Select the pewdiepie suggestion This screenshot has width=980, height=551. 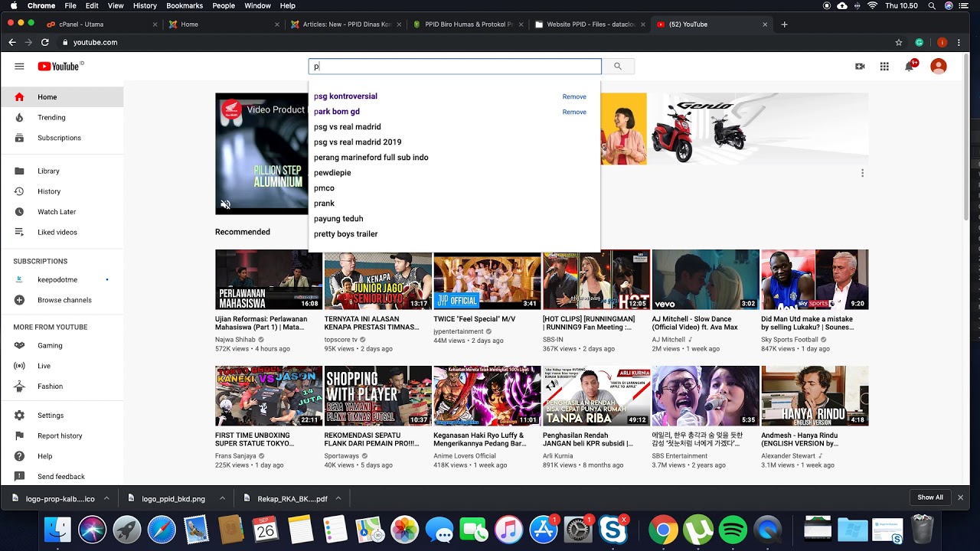click(x=454, y=173)
